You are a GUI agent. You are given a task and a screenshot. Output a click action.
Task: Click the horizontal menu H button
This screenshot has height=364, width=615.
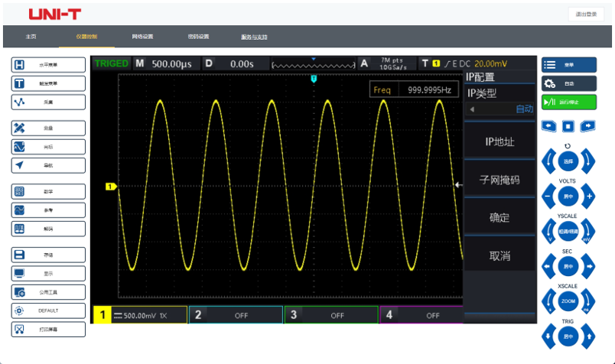(47, 65)
